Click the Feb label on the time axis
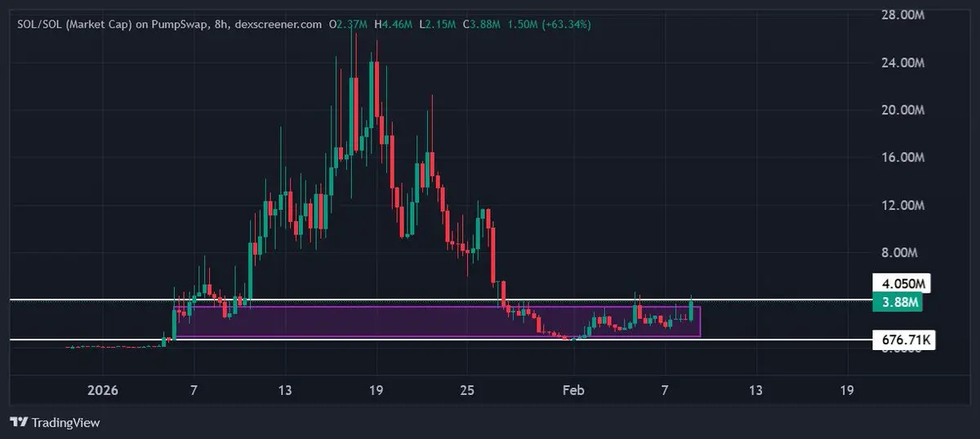Image resolution: width=980 pixels, height=439 pixels. tap(574, 391)
